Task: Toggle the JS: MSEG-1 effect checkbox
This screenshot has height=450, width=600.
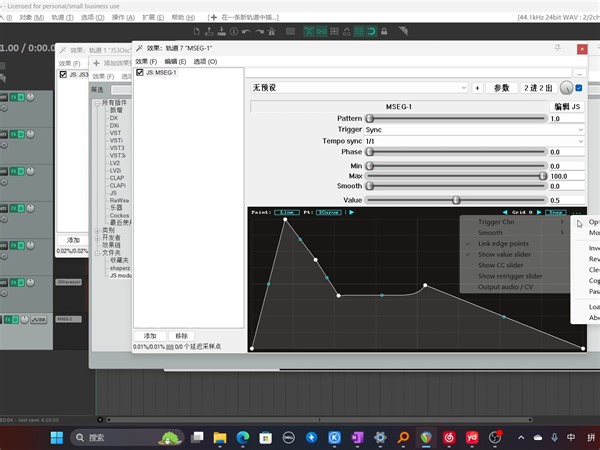Action: (x=140, y=72)
